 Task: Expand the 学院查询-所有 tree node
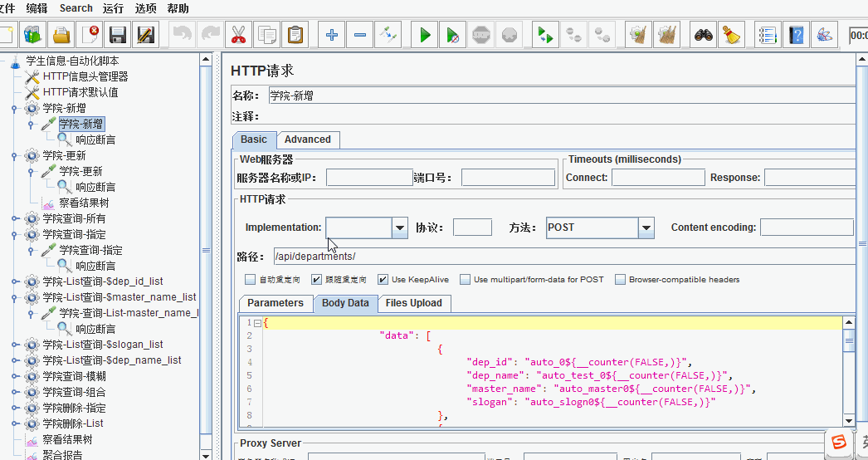click(14, 219)
